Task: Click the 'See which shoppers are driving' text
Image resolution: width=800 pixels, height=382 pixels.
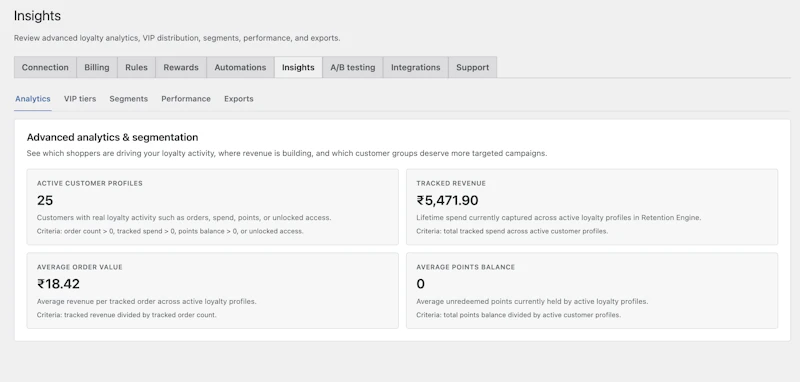Action: pyautogui.click(x=287, y=154)
